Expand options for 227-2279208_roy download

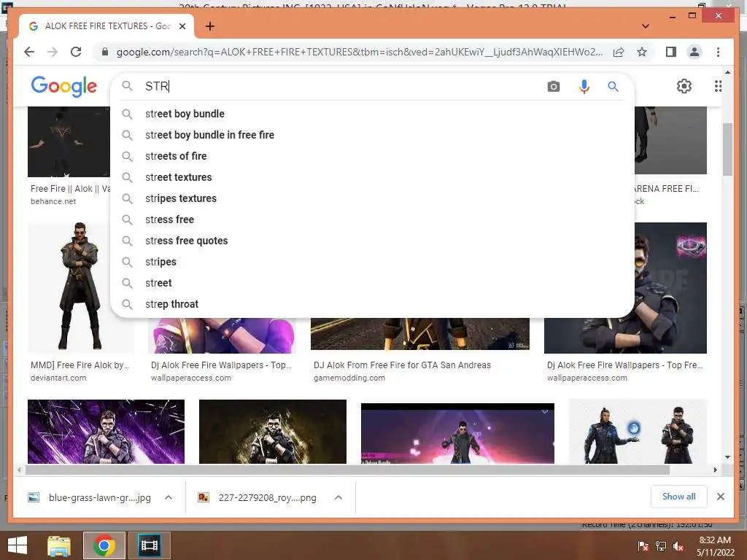(x=338, y=497)
